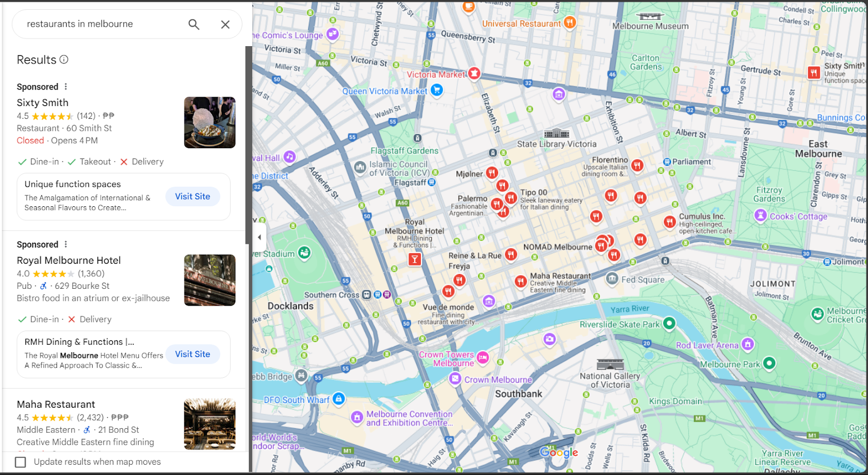The image size is (868, 475).
Task: Select the Cumulus Inc. restaurant pin
Action: coord(669,221)
